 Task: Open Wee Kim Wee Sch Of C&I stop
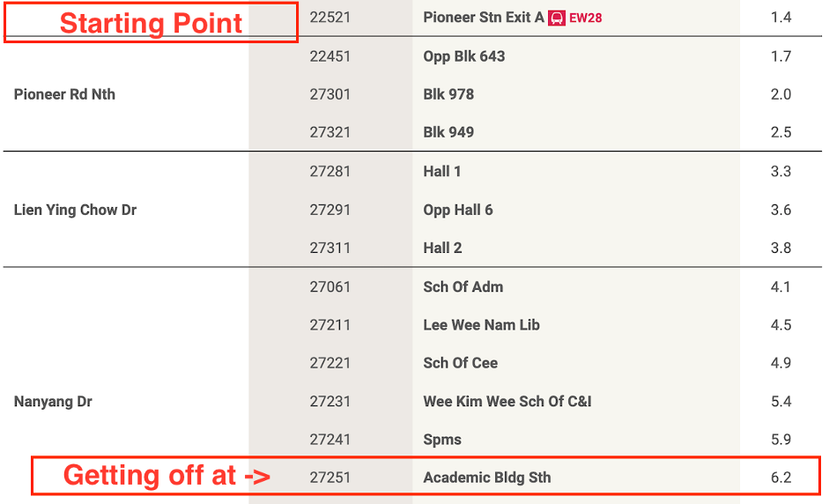click(x=507, y=402)
